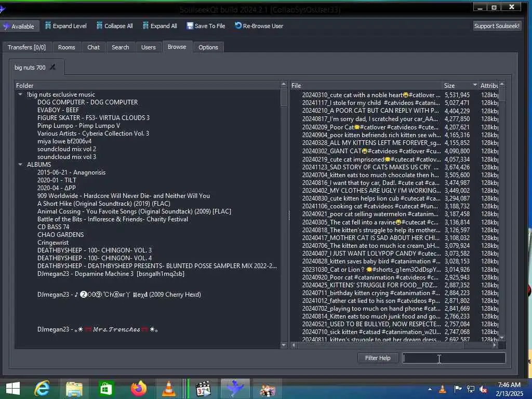Open Media Player Classic clapperboard icon
This screenshot has width=532, height=399.
point(204,389)
